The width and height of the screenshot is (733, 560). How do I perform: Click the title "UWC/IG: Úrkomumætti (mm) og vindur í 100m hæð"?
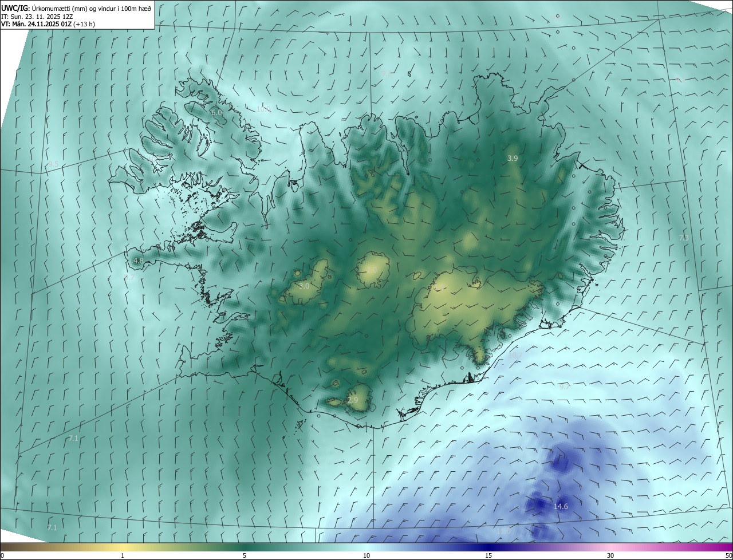[76, 8]
